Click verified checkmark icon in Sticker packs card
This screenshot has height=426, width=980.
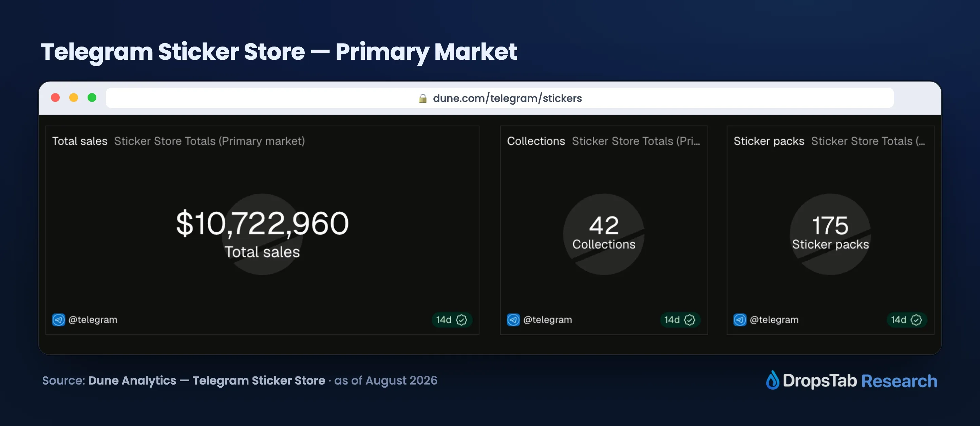click(916, 320)
